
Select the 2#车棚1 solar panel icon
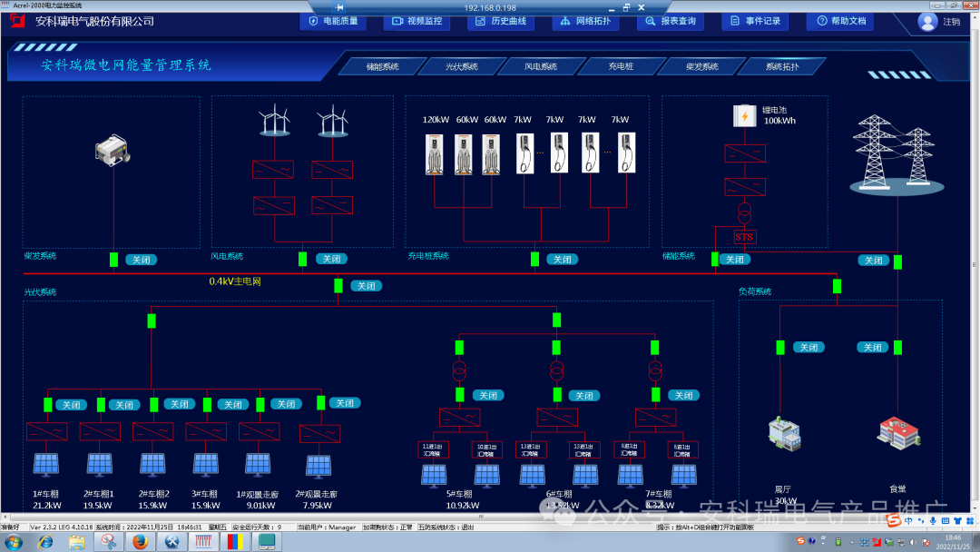[x=100, y=466]
